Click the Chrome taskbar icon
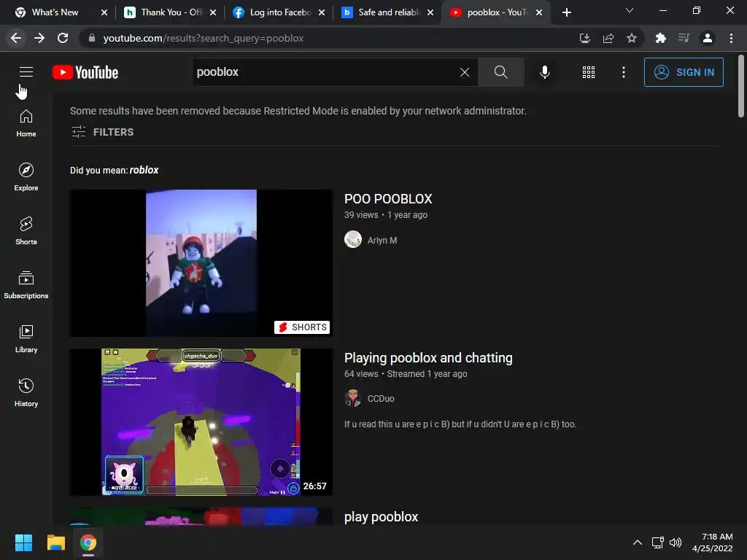Image resolution: width=747 pixels, height=560 pixels. click(x=88, y=542)
